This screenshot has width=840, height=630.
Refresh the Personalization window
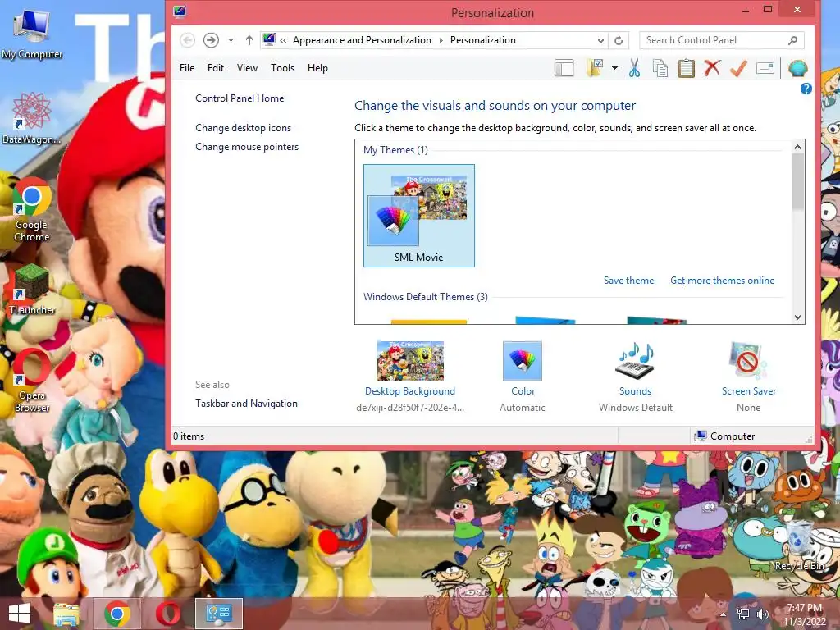[x=619, y=40]
